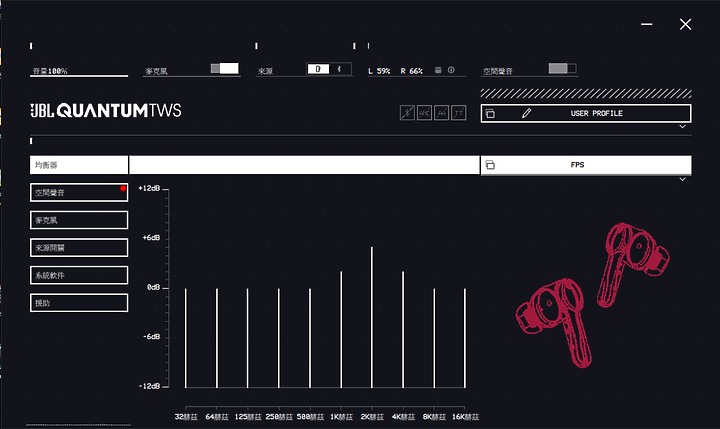
Task: Toggle the 麥克風 microphone switch
Action: click(225, 68)
